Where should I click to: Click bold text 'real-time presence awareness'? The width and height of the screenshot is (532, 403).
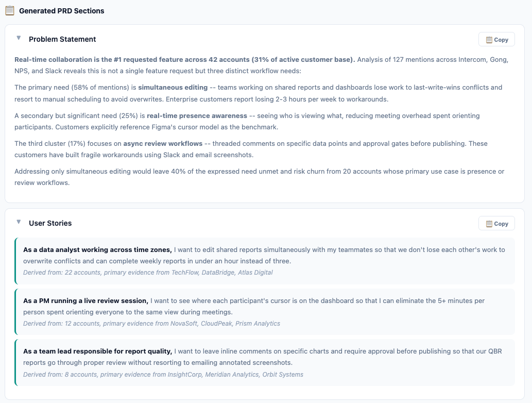coord(197,116)
